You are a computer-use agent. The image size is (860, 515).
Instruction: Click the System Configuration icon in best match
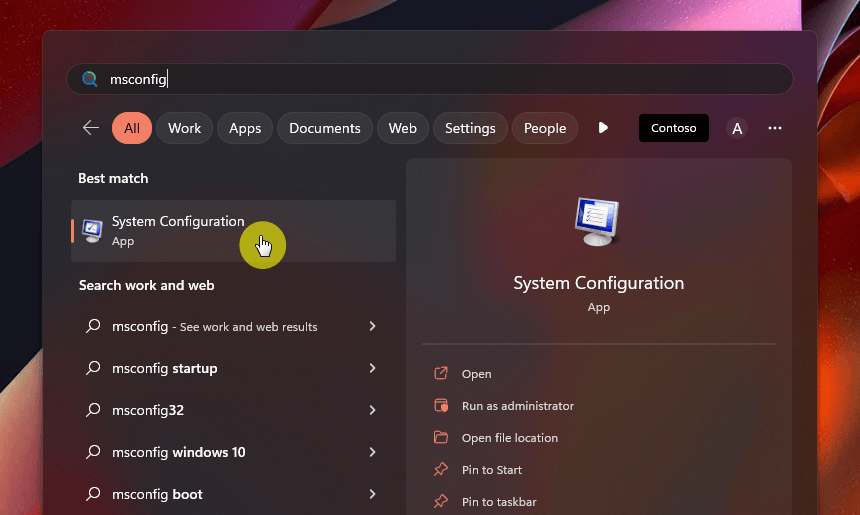click(x=92, y=231)
